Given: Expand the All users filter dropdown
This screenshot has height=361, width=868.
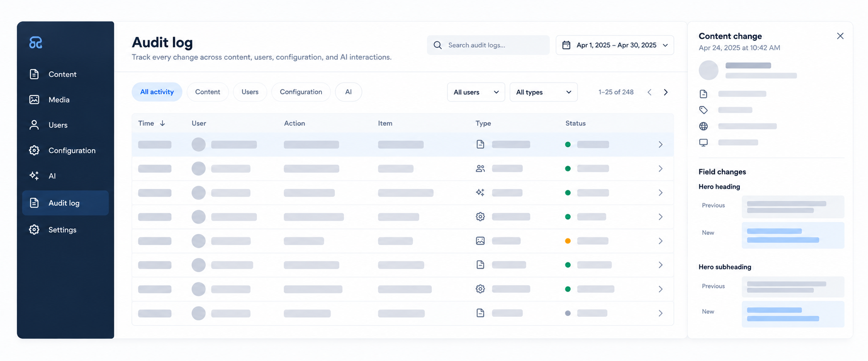Looking at the screenshot, I should (x=476, y=92).
